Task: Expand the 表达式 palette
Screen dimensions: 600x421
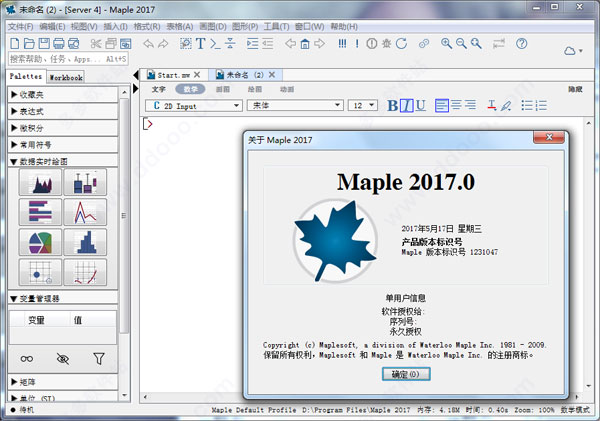Action: pos(63,111)
